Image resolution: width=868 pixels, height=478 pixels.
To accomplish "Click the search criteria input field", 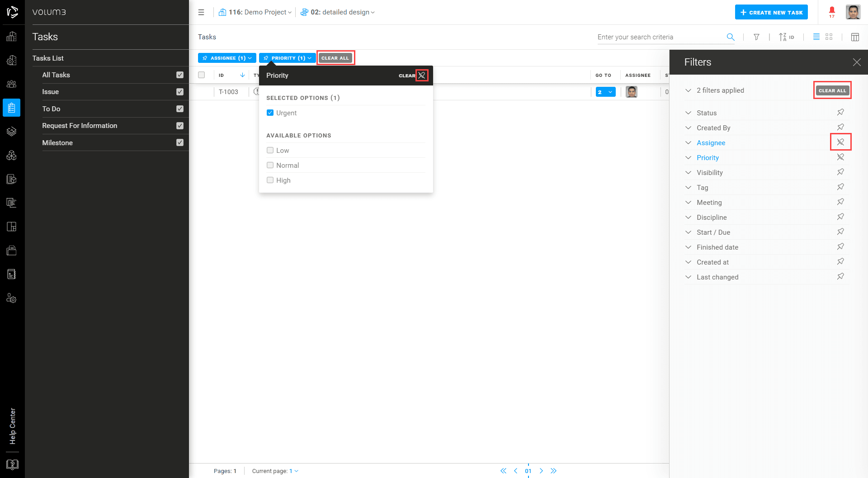I will click(x=660, y=37).
